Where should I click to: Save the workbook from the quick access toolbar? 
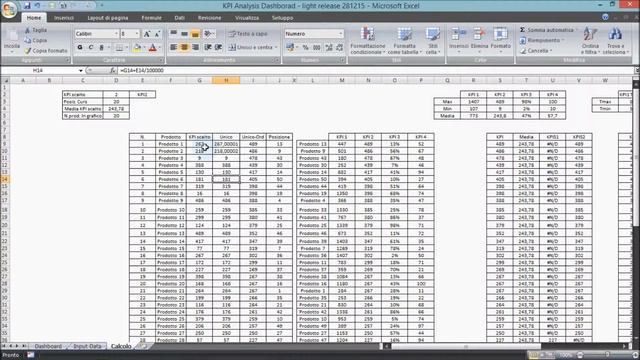coord(27,6)
